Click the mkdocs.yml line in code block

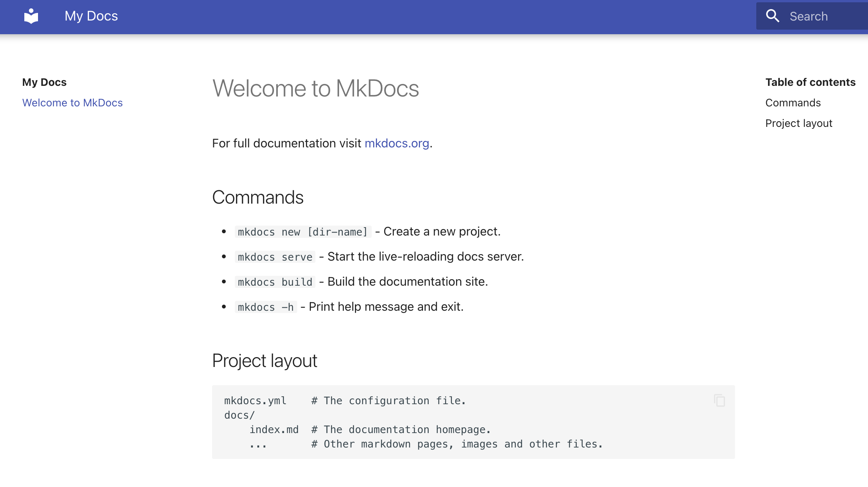(255, 401)
